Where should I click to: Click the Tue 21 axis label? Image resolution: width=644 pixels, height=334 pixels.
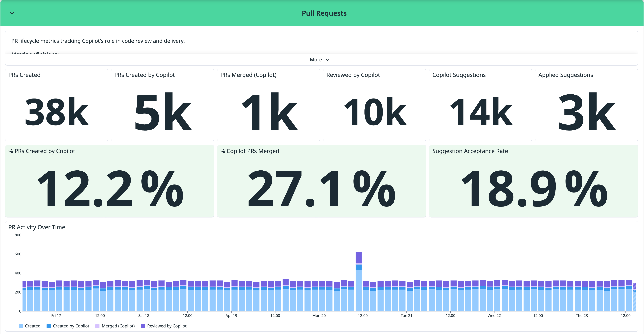click(x=407, y=315)
